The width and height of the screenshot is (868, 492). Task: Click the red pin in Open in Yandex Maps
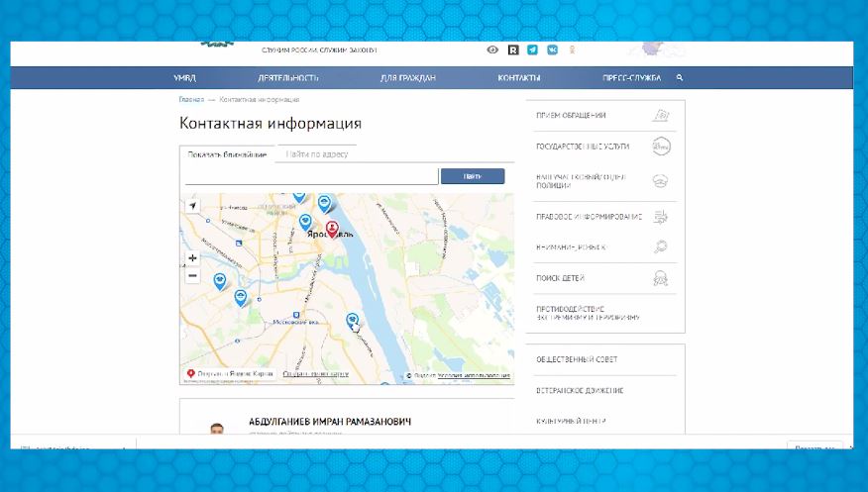191,373
